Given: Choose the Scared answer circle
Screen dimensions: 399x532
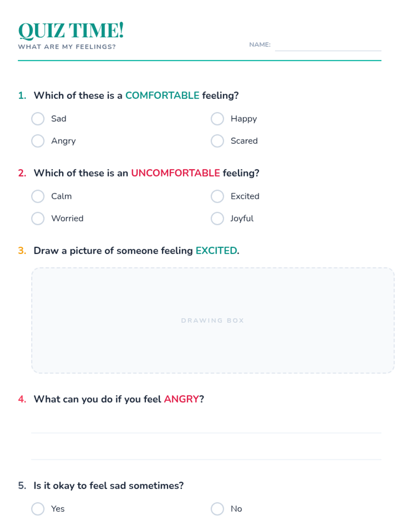Looking at the screenshot, I should click(x=217, y=141).
